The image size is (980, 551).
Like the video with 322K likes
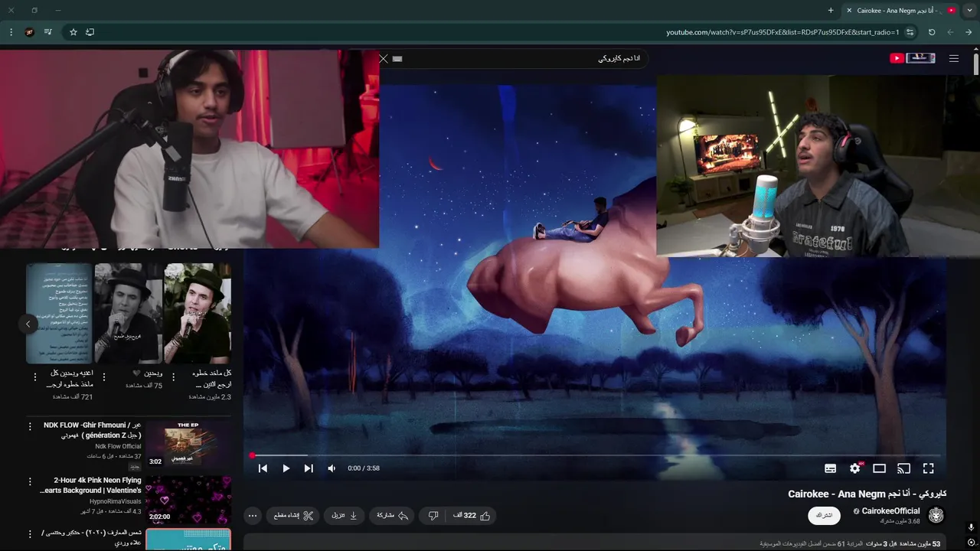pyautogui.click(x=472, y=516)
